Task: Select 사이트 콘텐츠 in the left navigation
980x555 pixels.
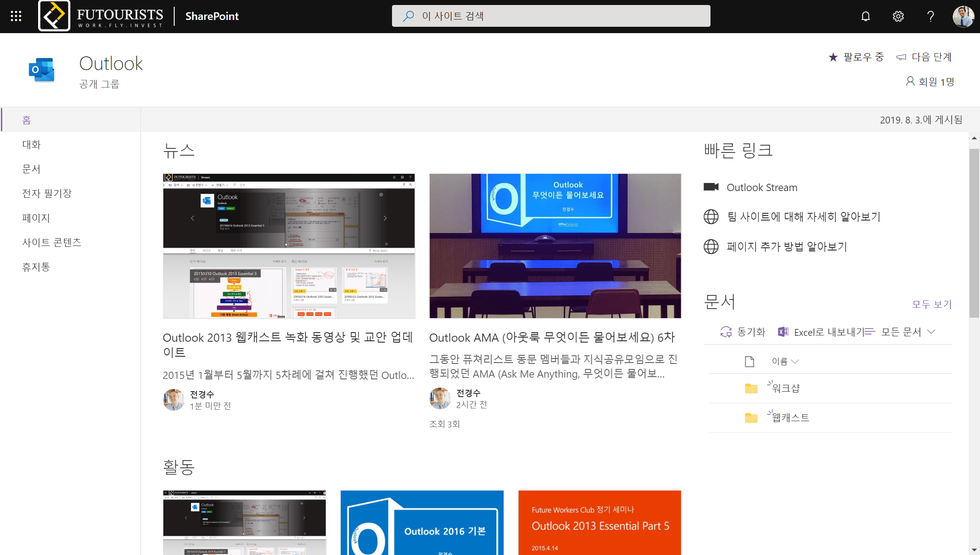Action: coord(52,242)
